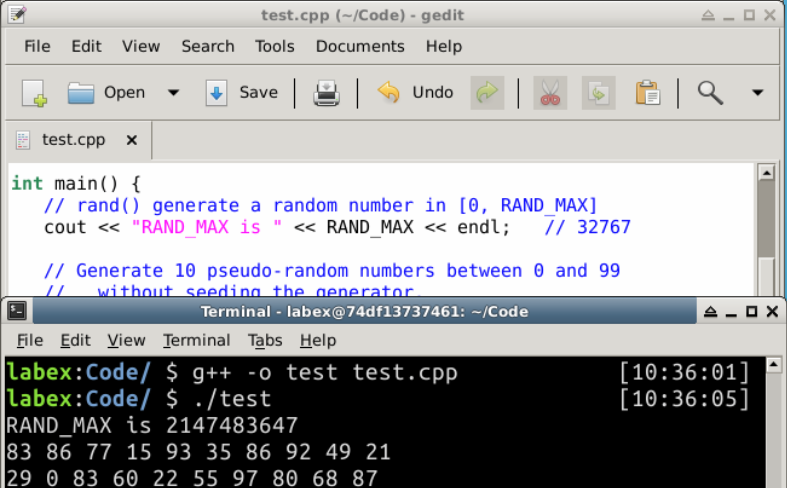Open the Search menu in gedit
The image size is (787, 488).
point(207,46)
